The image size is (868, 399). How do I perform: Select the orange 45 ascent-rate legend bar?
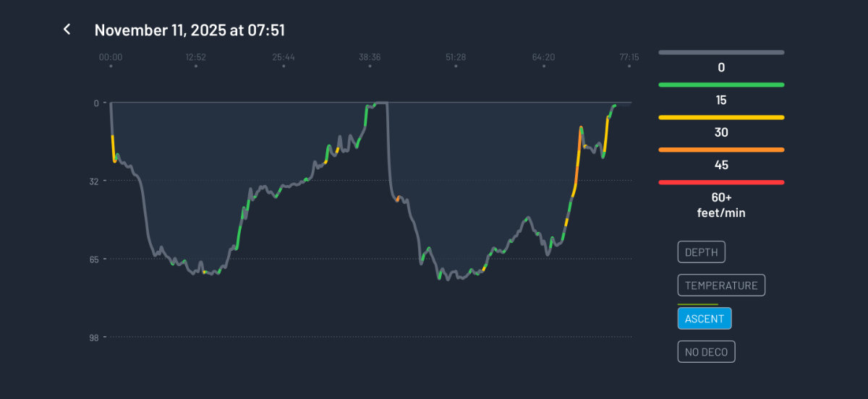(x=720, y=150)
